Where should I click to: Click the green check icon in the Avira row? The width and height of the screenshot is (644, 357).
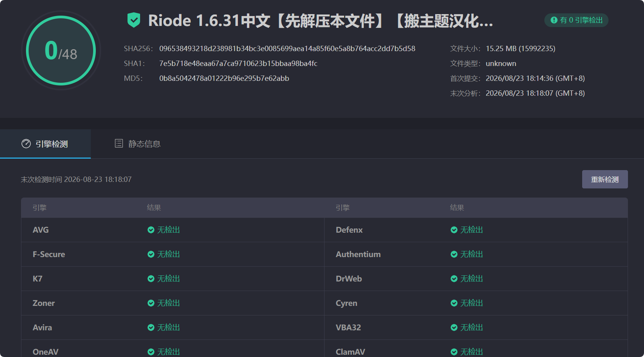point(151,327)
